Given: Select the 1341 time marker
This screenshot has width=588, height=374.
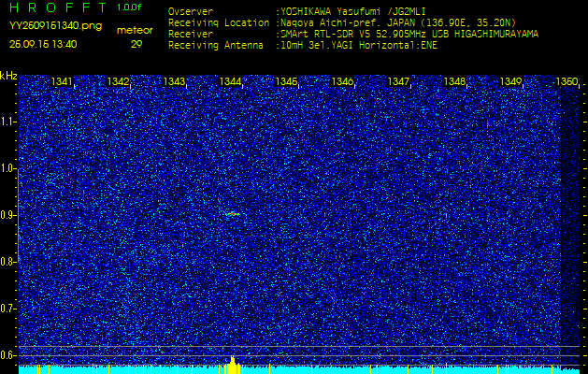Looking at the screenshot, I should pos(63,82).
